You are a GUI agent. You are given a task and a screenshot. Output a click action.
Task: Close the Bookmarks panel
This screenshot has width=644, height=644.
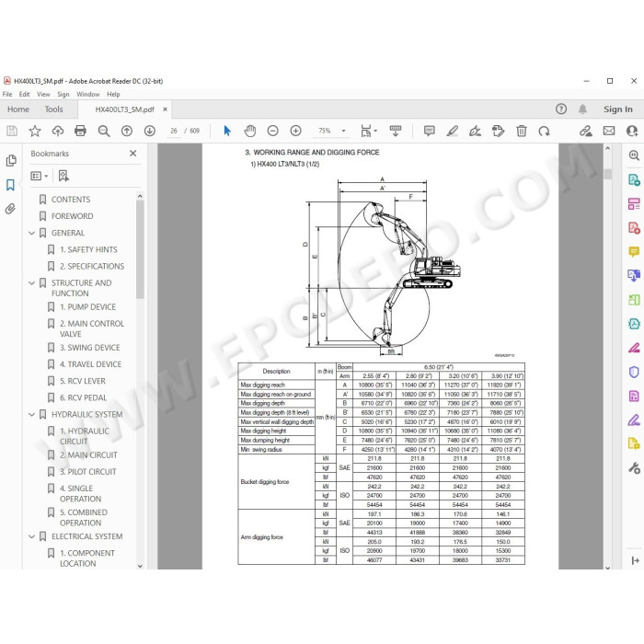(x=132, y=154)
